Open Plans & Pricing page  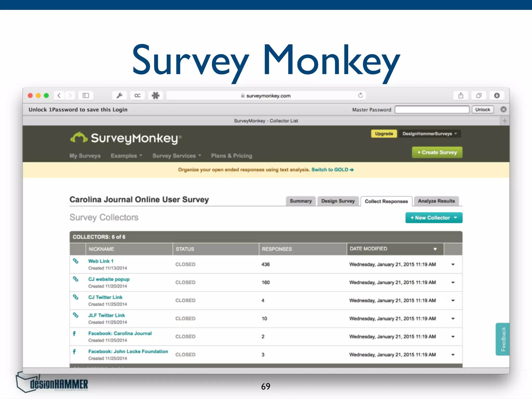231,156
